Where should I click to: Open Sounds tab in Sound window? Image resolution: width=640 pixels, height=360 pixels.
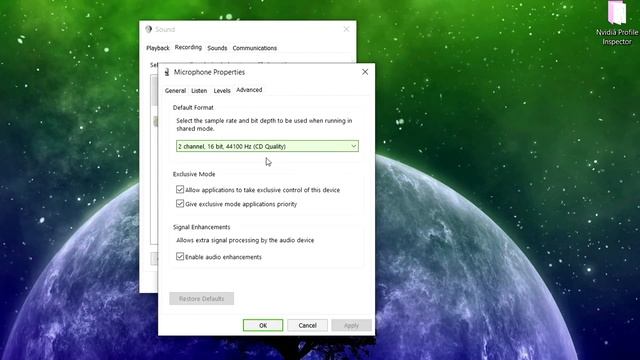[217, 48]
